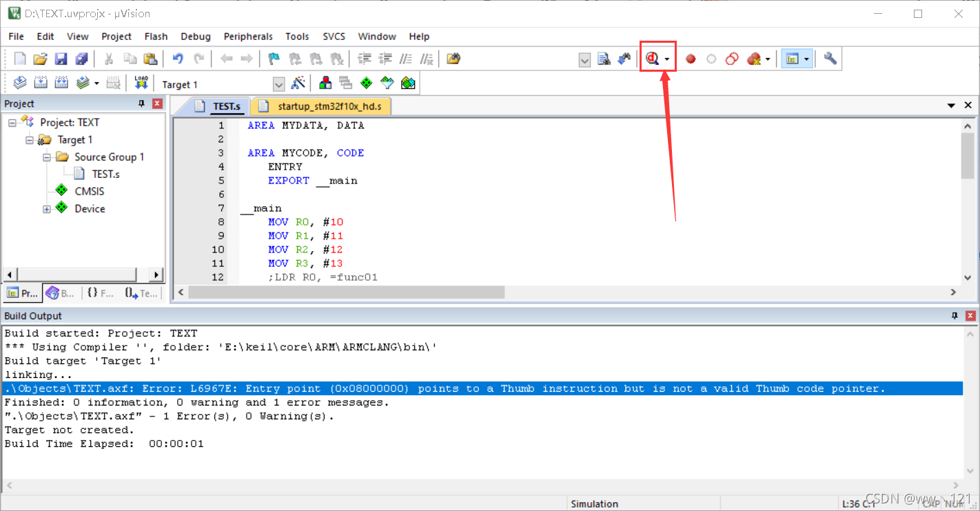Click the Kill All Breakpoints icon

coord(754,59)
